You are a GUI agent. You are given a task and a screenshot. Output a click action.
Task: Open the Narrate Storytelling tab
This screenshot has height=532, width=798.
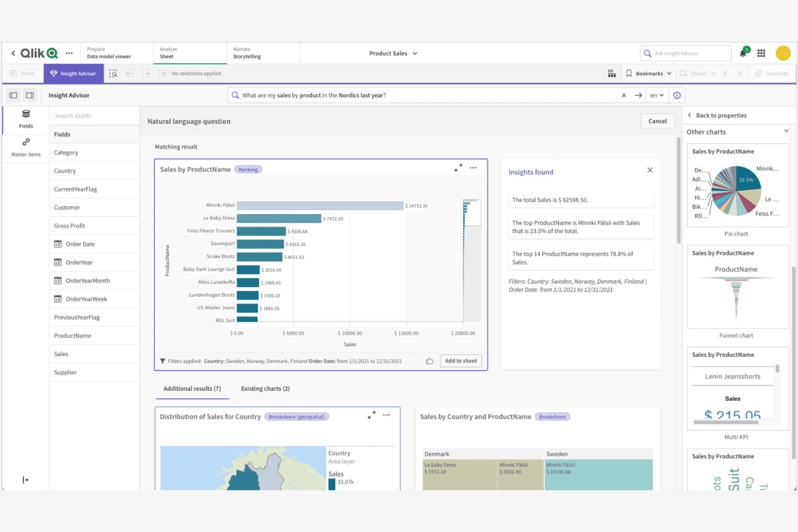click(x=263, y=53)
